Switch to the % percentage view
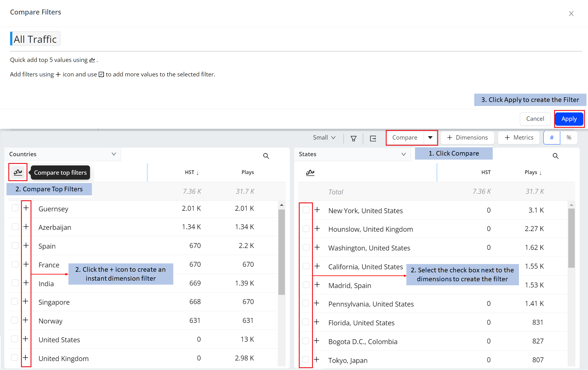Image resolution: width=588 pixels, height=370 pixels. 569,138
